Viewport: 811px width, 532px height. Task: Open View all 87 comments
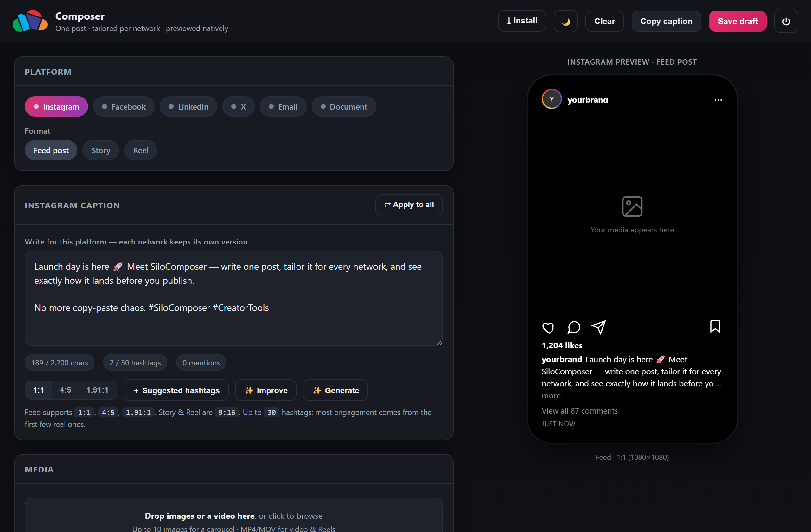[580, 411]
